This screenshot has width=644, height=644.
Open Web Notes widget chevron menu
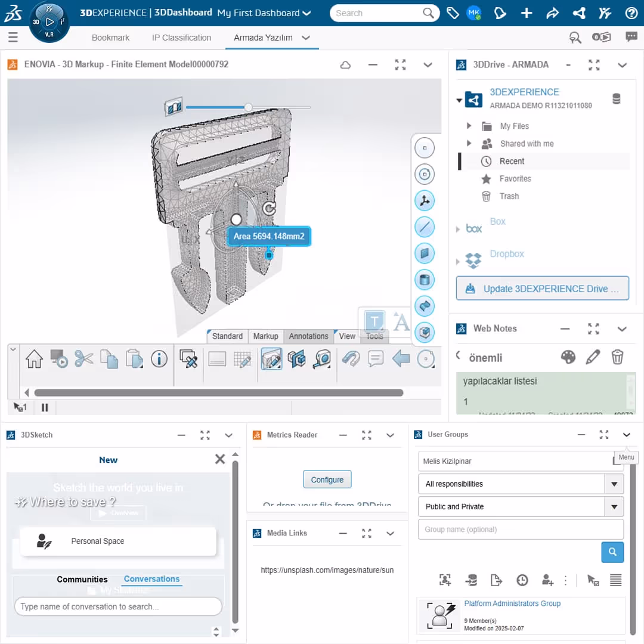[x=622, y=329]
